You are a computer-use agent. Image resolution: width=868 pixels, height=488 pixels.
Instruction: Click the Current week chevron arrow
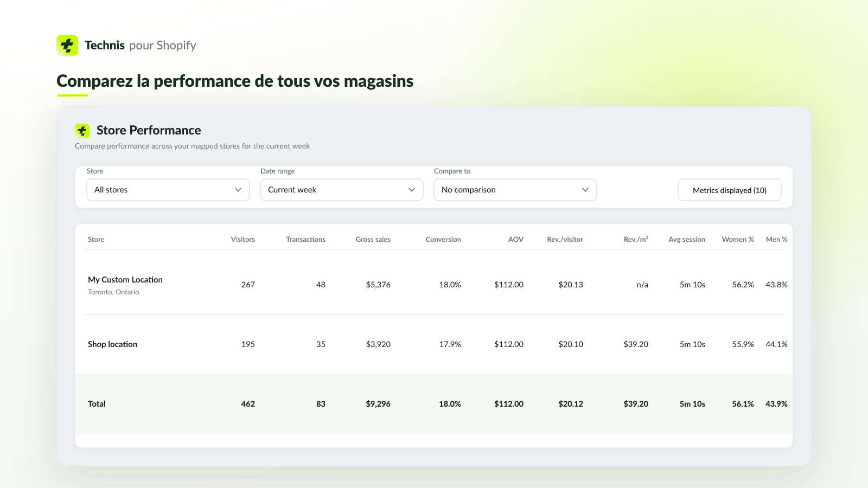click(x=412, y=190)
